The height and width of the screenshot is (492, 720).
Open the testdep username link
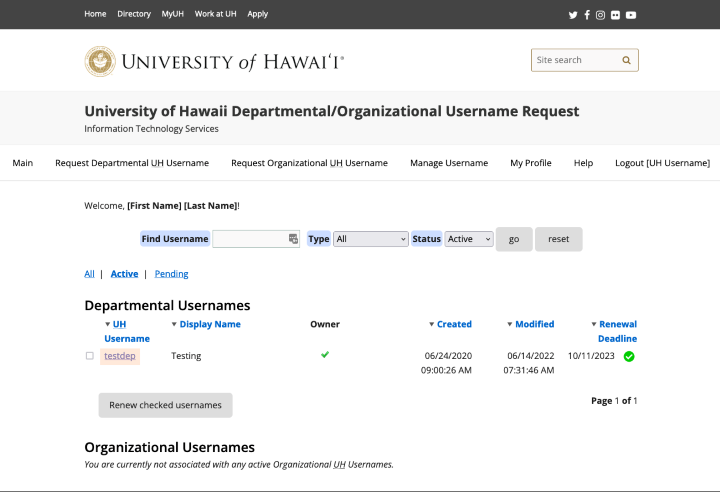coord(120,356)
